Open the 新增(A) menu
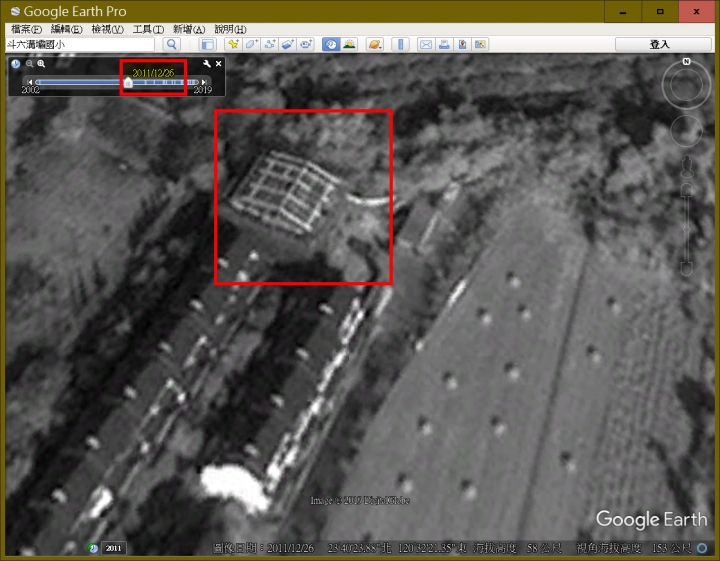Viewport: 720px width, 561px height. (189, 29)
